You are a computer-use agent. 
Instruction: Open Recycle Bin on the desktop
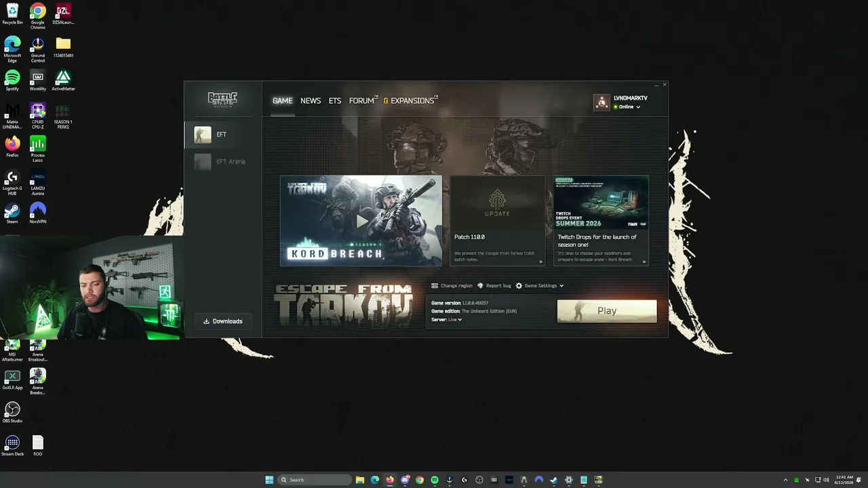click(x=12, y=14)
